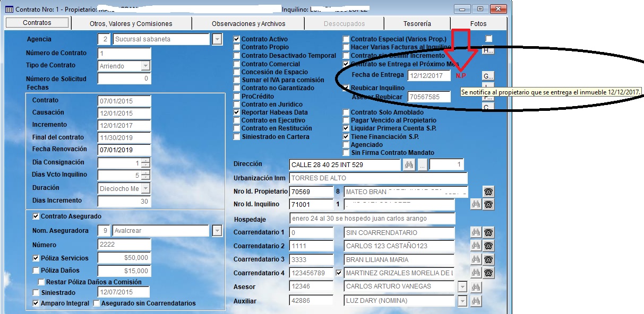Switch to the Contratos tab

pos(37,23)
